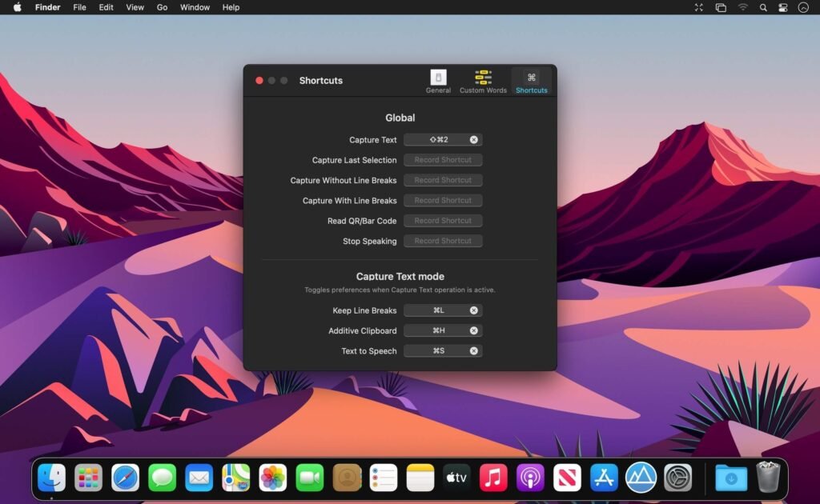
Task: Record shortcut for Stop Speaking
Action: point(442,241)
